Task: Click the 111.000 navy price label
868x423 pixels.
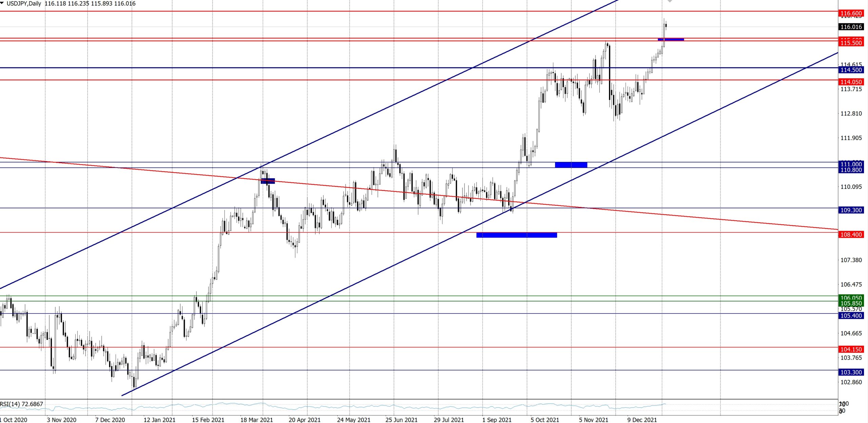Action: pyautogui.click(x=851, y=164)
